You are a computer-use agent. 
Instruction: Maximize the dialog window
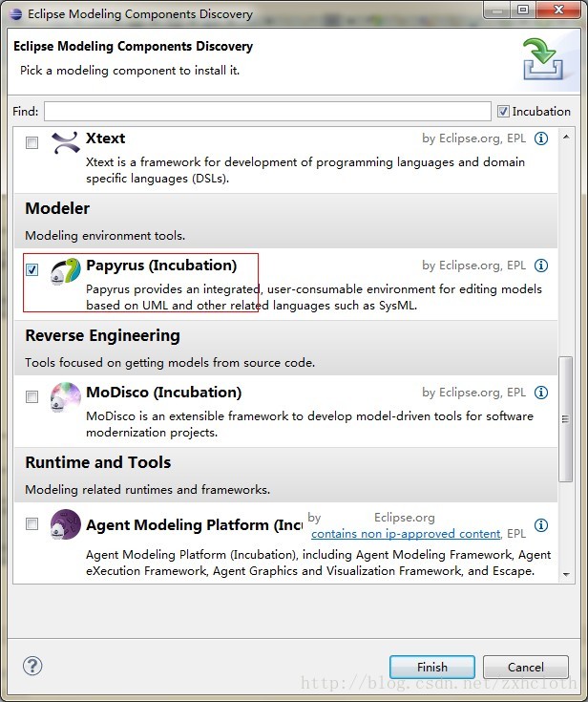coord(523,10)
